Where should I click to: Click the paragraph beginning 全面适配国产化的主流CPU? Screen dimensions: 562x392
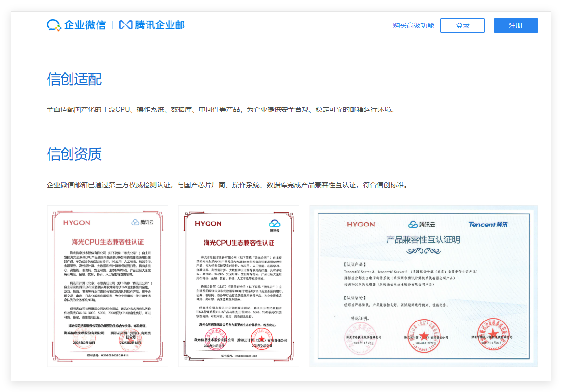click(222, 109)
